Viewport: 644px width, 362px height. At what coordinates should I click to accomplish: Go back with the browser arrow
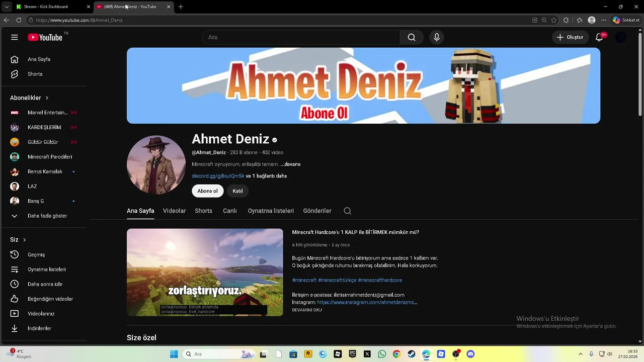7,20
